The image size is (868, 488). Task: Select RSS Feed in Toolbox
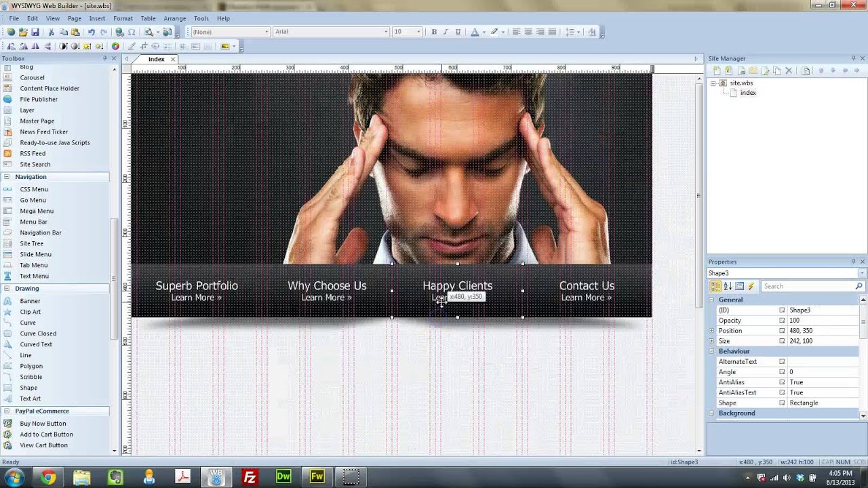33,153
